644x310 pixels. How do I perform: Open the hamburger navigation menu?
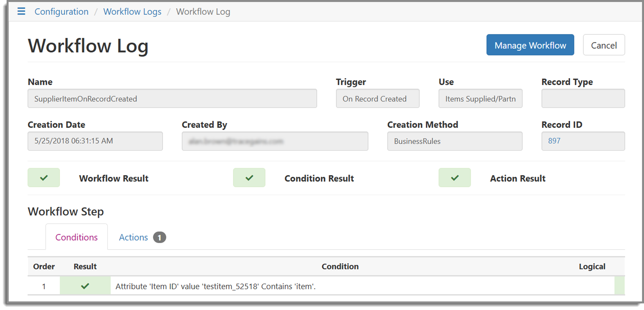point(21,12)
